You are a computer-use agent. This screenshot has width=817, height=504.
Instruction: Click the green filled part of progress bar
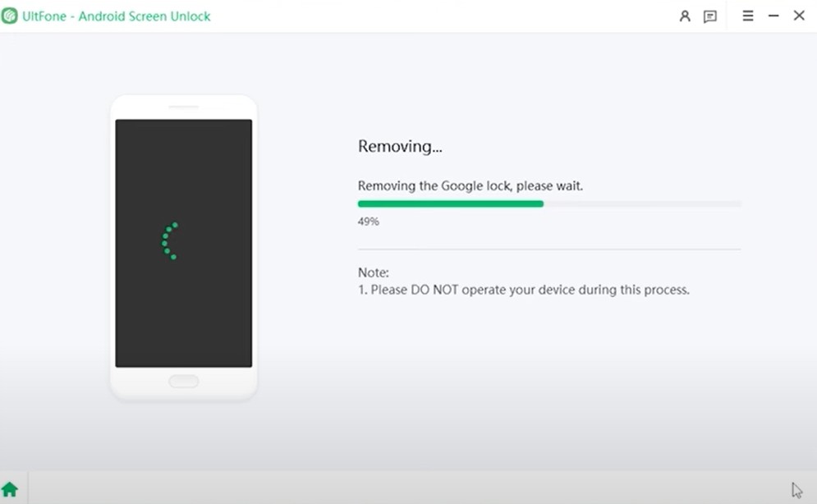(450, 204)
